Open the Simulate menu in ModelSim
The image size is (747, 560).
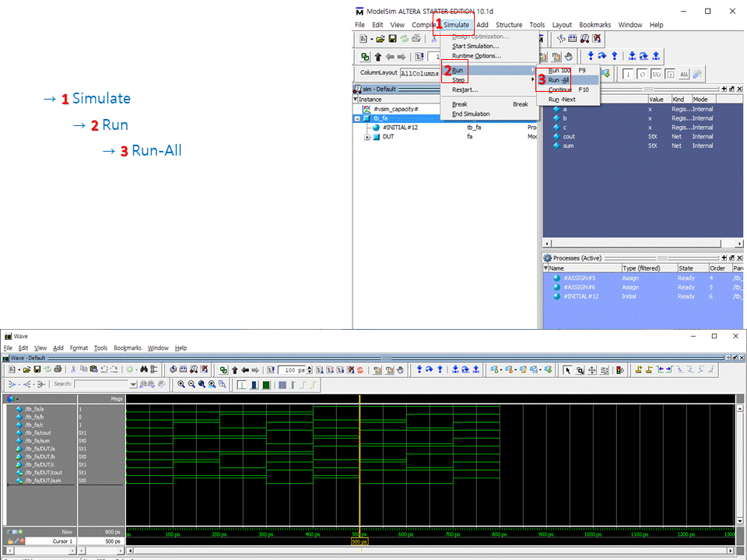[x=456, y=25]
